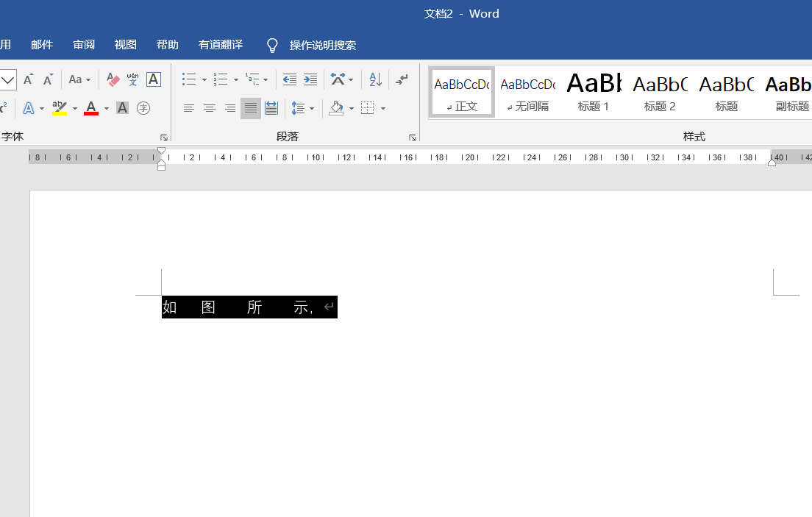The height and width of the screenshot is (517, 812).
Task: Decrease paragraph indent
Action: coord(290,79)
